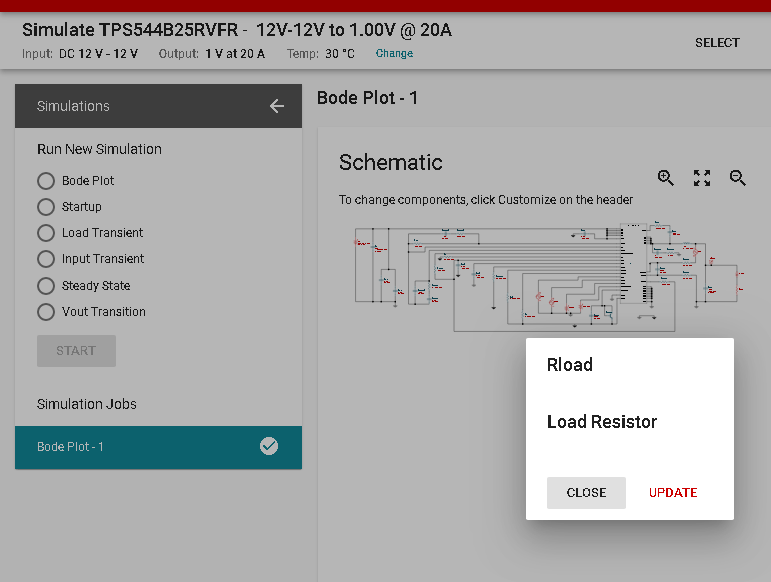Zoom out of the schematic

click(x=738, y=177)
